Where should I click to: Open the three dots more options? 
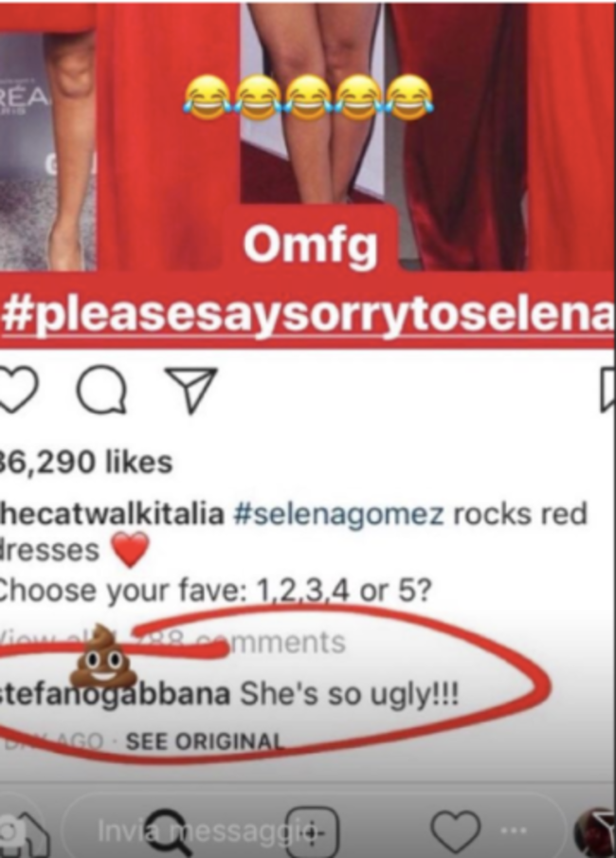[513, 831]
